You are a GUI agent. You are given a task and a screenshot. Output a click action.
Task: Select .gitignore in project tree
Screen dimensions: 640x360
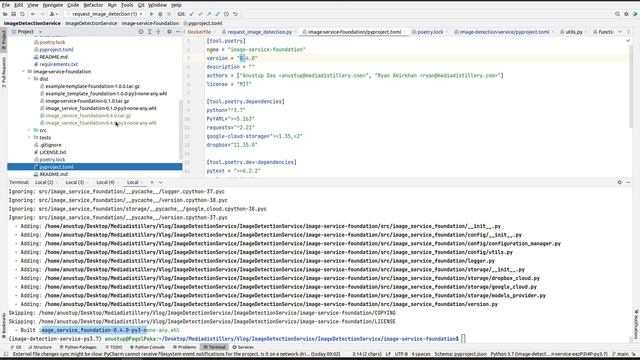pos(50,145)
